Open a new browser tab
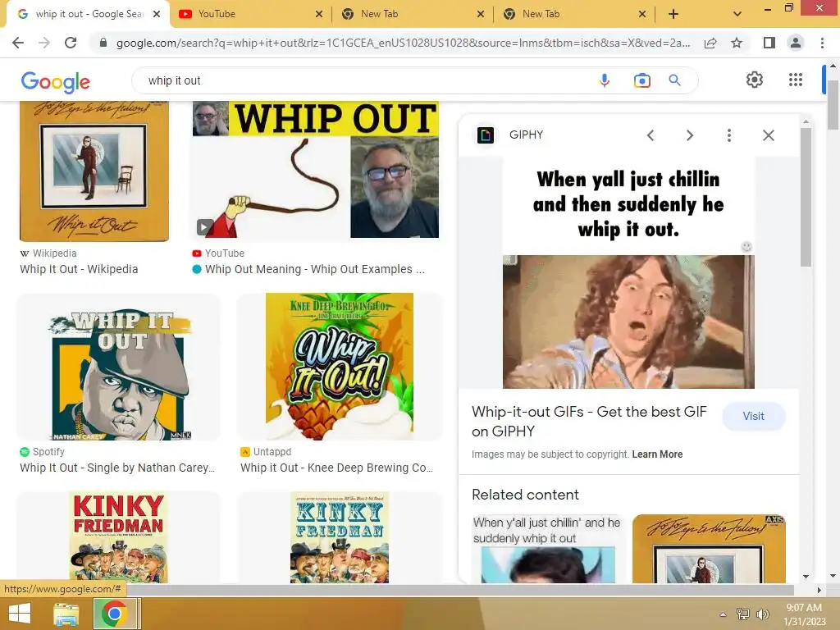840x630 pixels. click(x=673, y=14)
